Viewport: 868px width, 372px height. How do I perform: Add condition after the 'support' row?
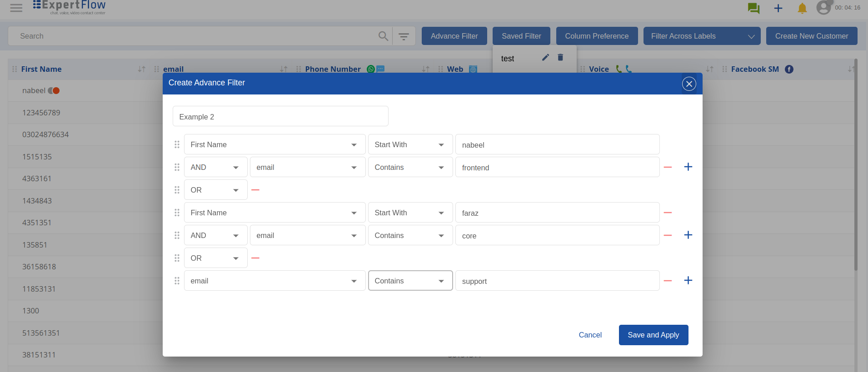(x=688, y=280)
